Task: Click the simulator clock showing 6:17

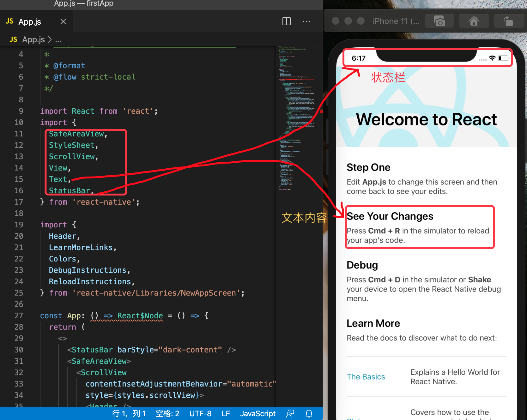Action: point(359,58)
